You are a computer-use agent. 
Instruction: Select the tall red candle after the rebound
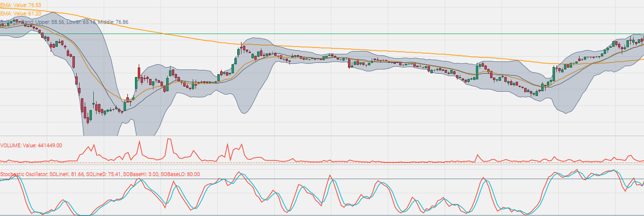139,73
